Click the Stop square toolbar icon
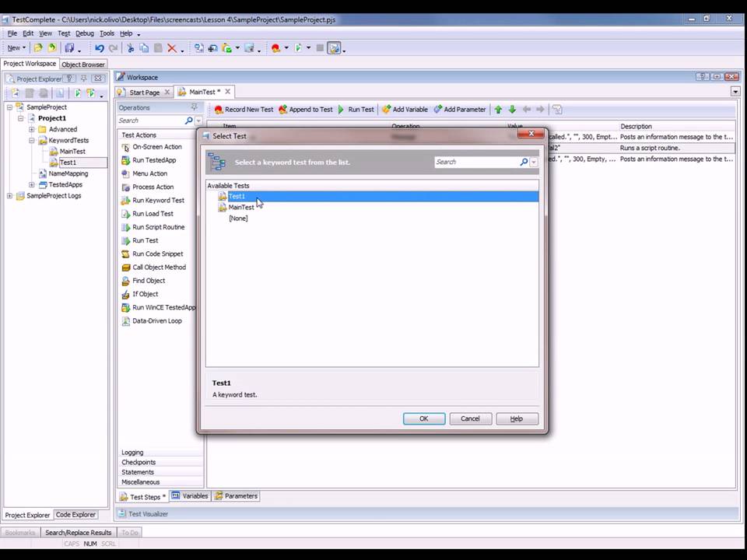Image resolution: width=747 pixels, height=560 pixels. 320,48
